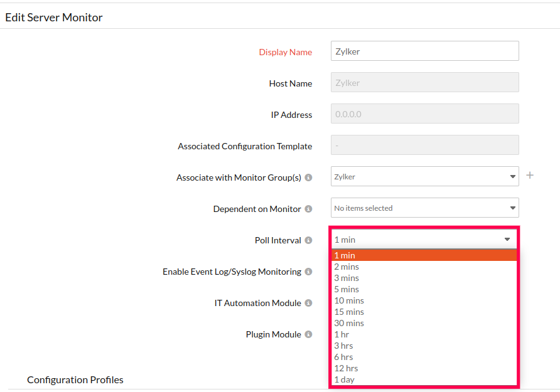Image resolution: width=560 pixels, height=392 pixels.
Task: Select the 1 min poll interval option
Action: [424, 255]
